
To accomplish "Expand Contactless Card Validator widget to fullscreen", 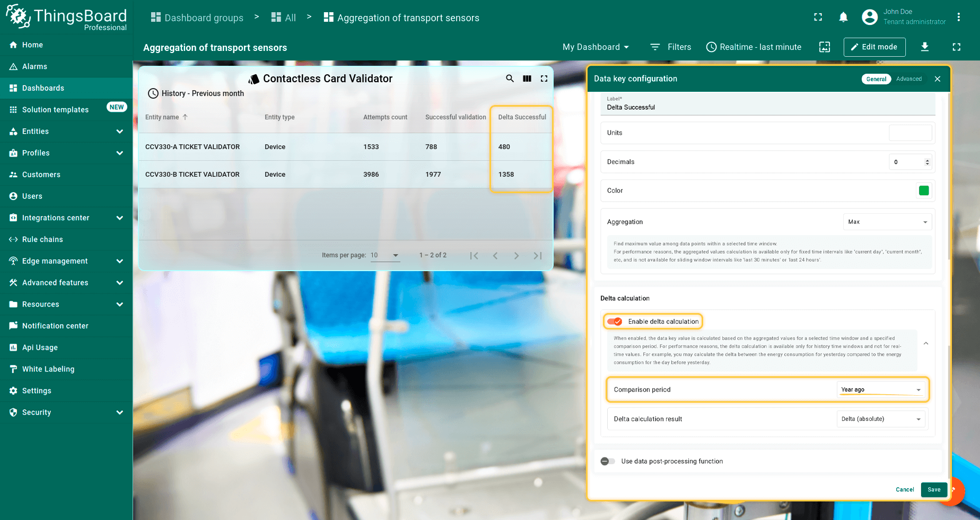I will [x=544, y=79].
